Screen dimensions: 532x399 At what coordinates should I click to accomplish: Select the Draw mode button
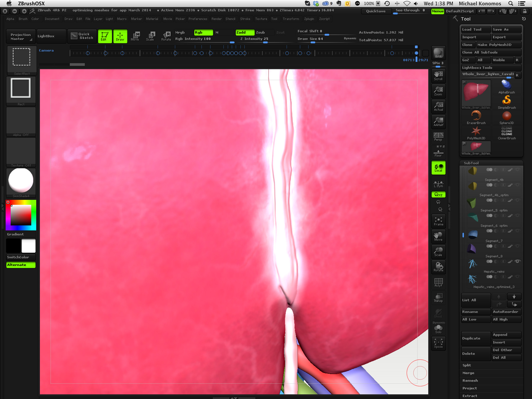tap(120, 36)
